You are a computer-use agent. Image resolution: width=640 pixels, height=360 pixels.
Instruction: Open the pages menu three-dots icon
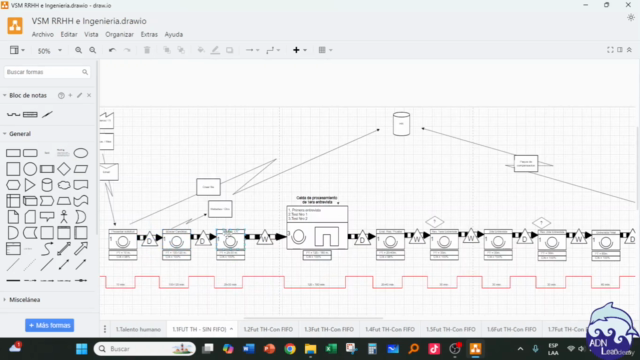105,329
